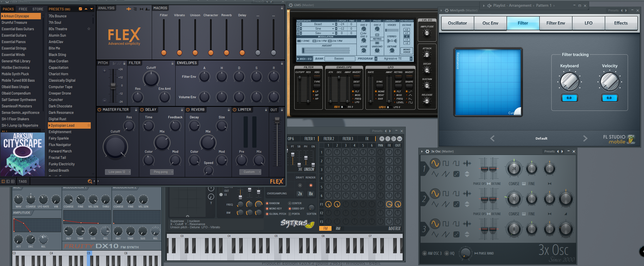Screen dimensions: 644x266
Task: Open the Ping pong delay mode dropdown
Action: pos(162,172)
